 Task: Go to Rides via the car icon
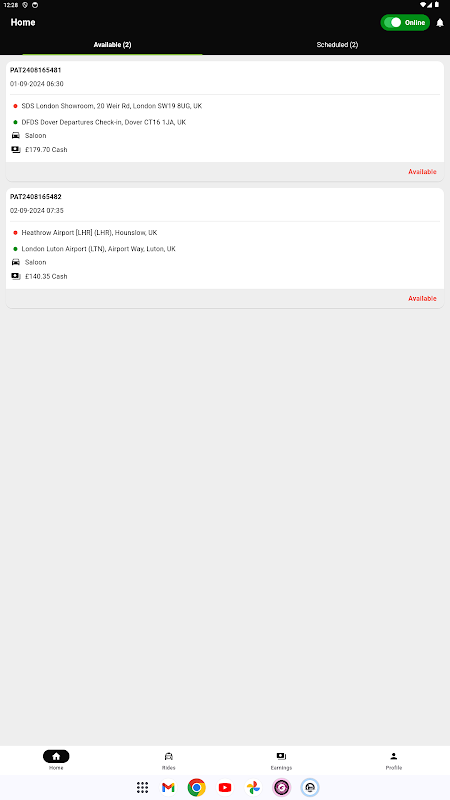point(168,756)
